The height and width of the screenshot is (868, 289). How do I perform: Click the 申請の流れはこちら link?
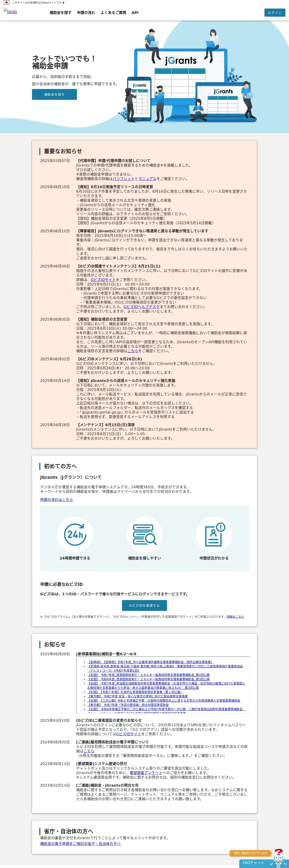(x=56, y=499)
